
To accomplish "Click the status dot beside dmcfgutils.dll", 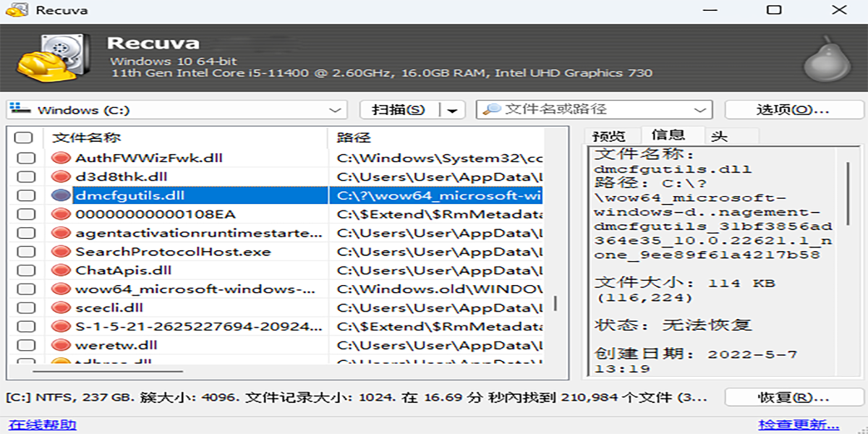I will coord(60,195).
